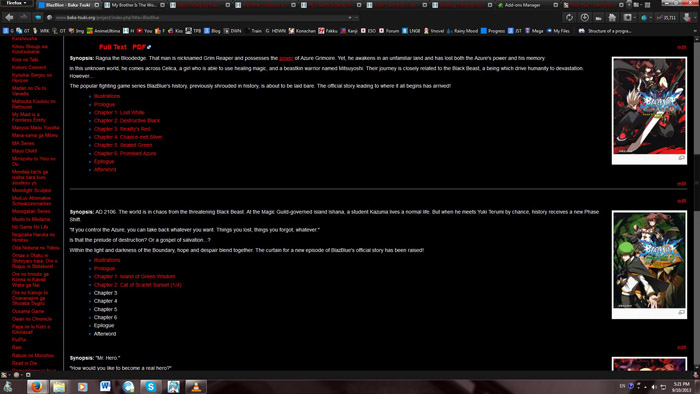Screen dimensions: 700x394
Task: Open the My Files bookmark
Action: [x=558, y=31]
